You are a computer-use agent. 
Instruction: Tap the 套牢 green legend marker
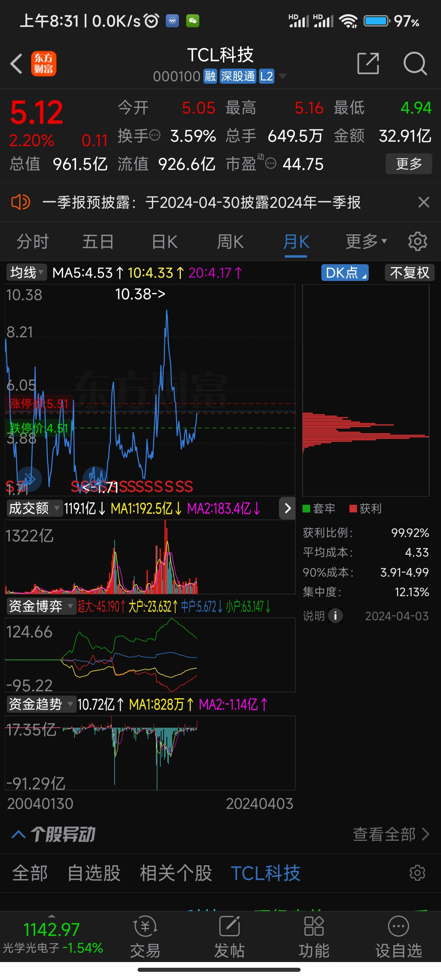tap(306, 508)
